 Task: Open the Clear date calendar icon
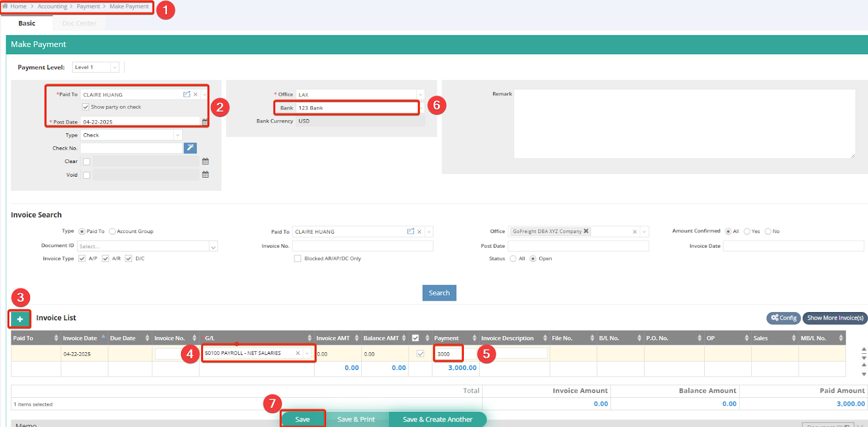click(205, 161)
